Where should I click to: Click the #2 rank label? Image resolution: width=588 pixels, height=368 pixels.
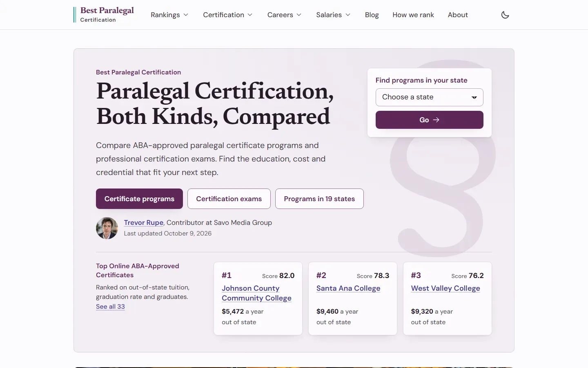[321, 275]
